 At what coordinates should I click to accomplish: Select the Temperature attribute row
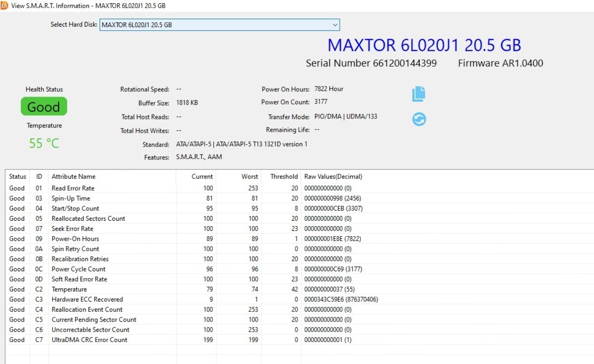[300, 289]
